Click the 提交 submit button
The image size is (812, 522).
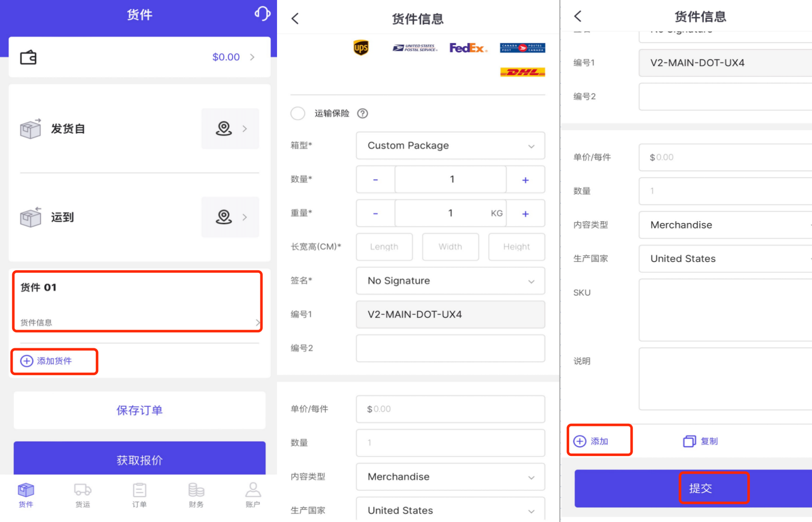(x=693, y=489)
